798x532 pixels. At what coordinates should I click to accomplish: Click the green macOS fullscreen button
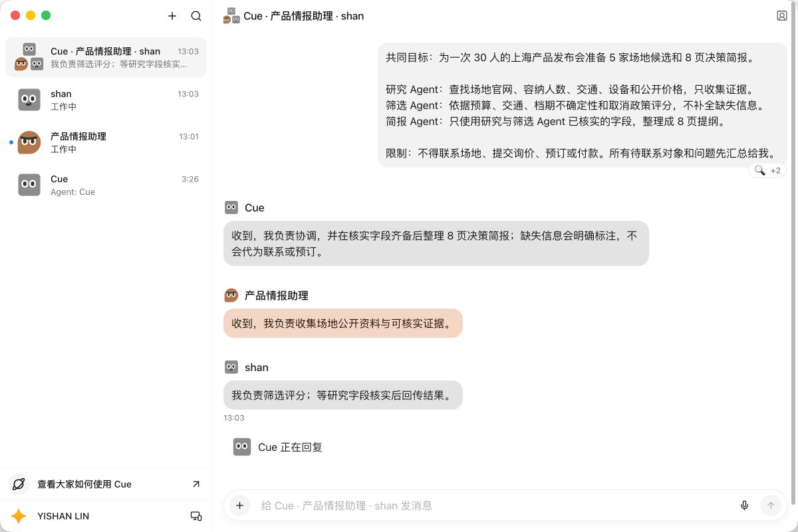46,15
